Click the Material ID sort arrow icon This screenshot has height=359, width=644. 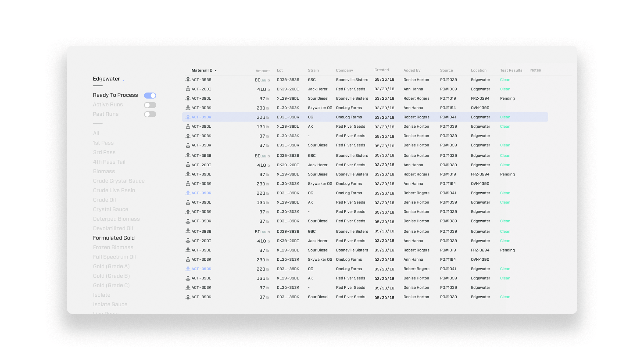click(x=216, y=70)
